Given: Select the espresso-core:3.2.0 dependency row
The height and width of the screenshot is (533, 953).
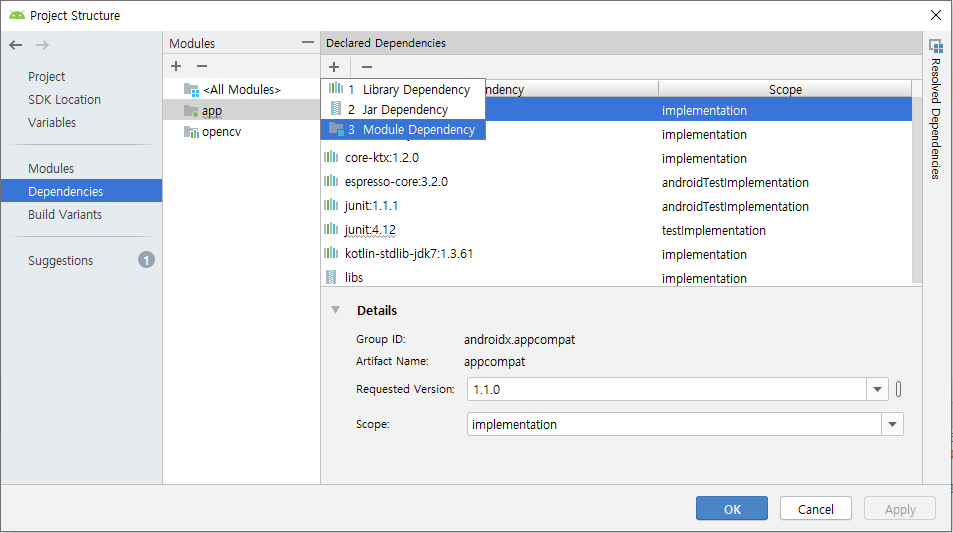Looking at the screenshot, I should (x=396, y=182).
